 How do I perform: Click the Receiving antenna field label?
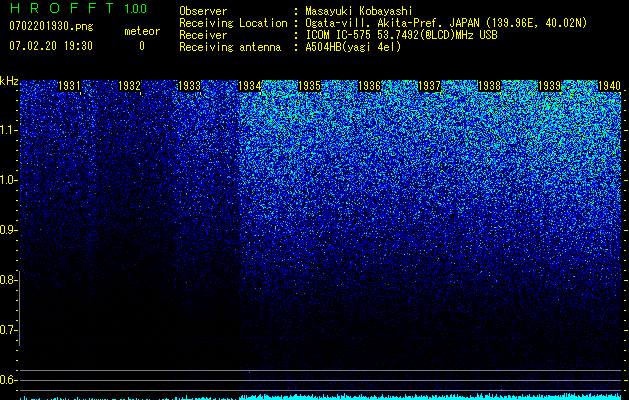pyautogui.click(x=230, y=47)
